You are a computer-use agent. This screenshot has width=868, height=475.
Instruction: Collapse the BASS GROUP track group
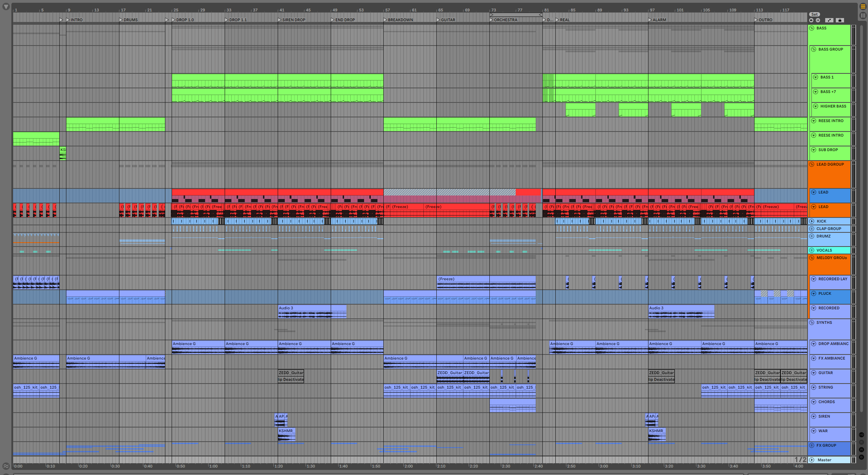[x=813, y=49]
